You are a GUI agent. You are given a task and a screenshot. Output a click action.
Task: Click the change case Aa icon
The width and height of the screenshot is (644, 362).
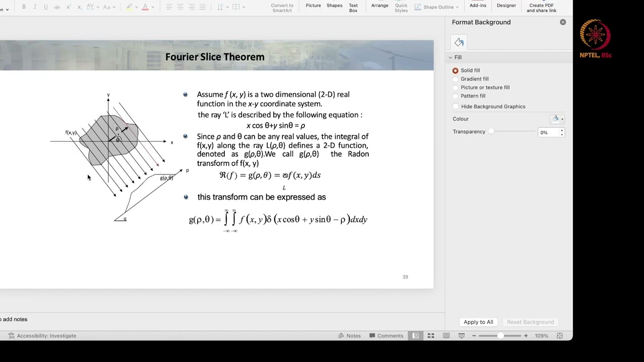(107, 7)
